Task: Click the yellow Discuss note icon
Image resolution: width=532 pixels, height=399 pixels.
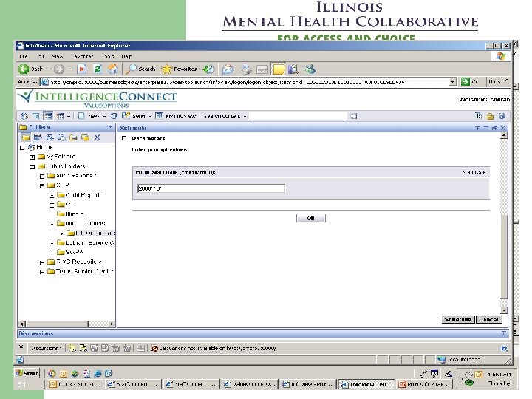Action: click(x=279, y=69)
